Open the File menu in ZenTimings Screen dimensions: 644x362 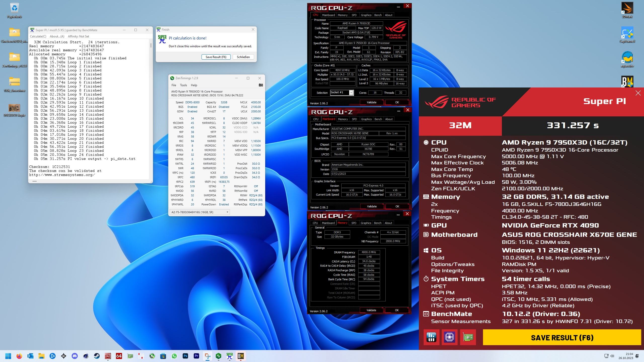(174, 85)
